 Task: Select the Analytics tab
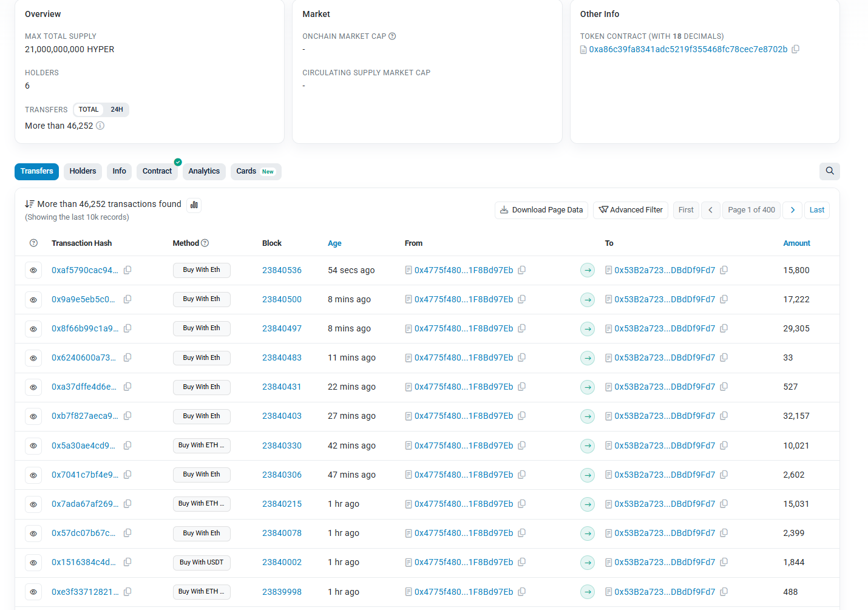pyautogui.click(x=204, y=171)
